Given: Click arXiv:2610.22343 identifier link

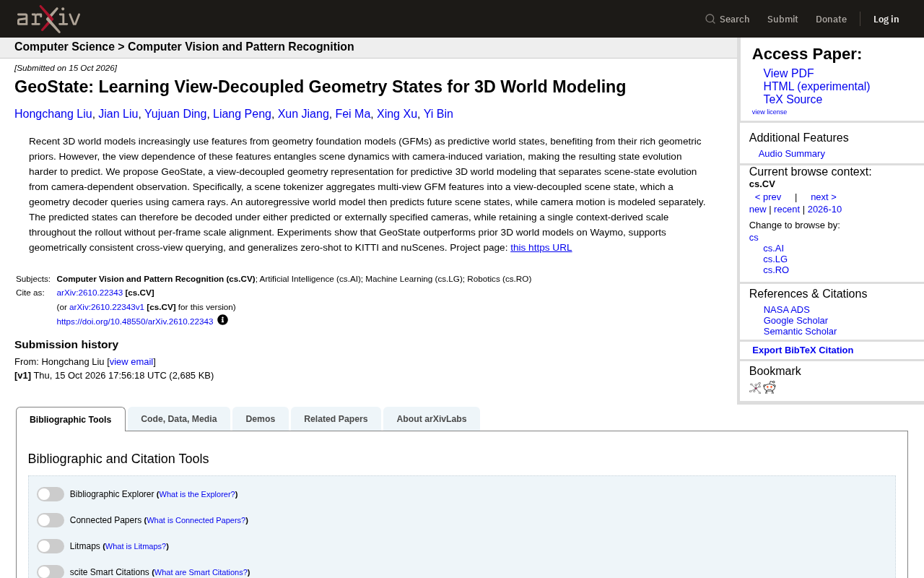Looking at the screenshot, I should 90,293.
